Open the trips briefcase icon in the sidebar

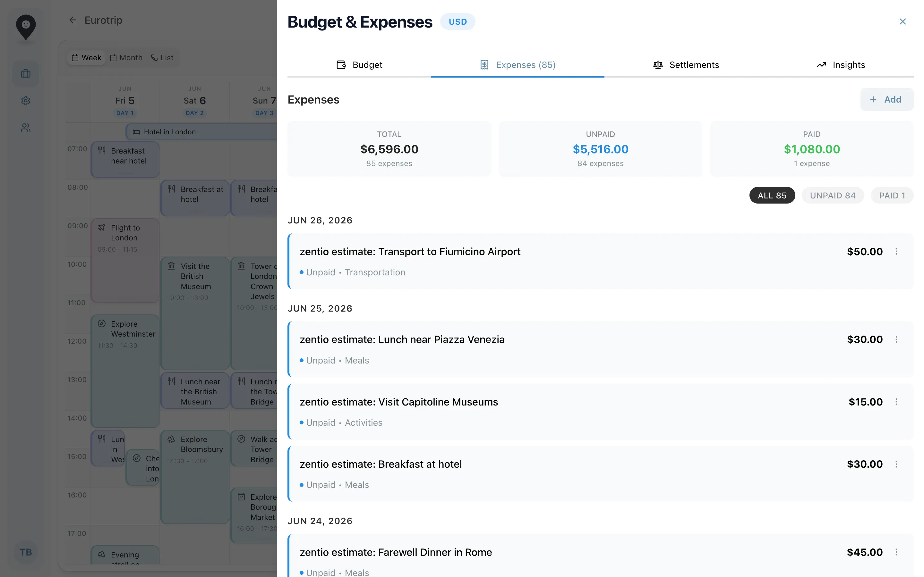(26, 73)
